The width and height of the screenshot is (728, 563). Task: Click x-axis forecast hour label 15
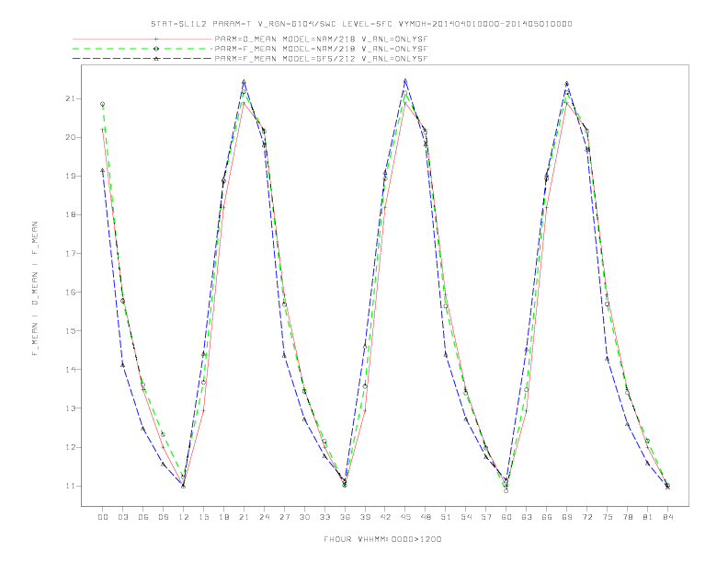(x=203, y=517)
